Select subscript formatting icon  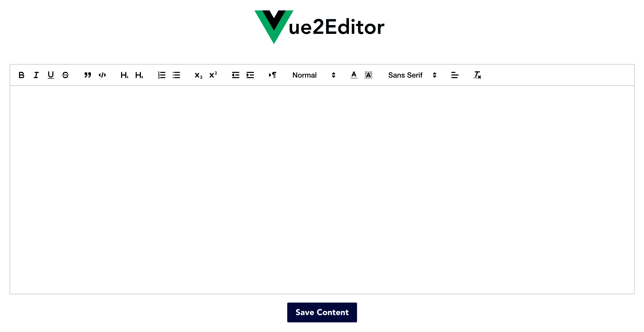(x=198, y=75)
